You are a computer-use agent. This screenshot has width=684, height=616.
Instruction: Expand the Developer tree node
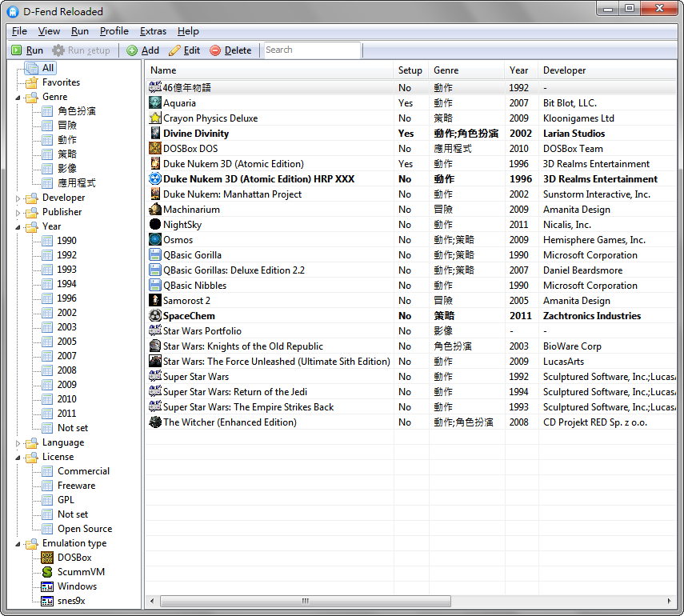pos(18,198)
